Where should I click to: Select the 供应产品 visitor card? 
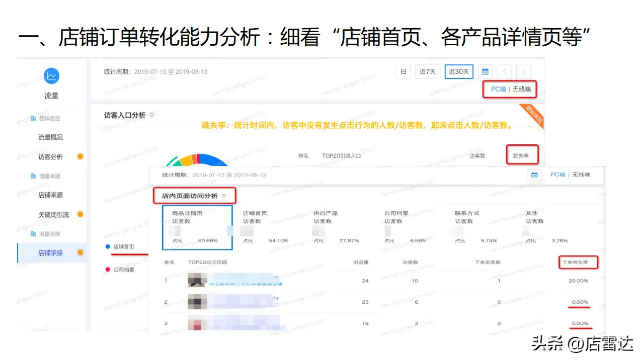338,227
